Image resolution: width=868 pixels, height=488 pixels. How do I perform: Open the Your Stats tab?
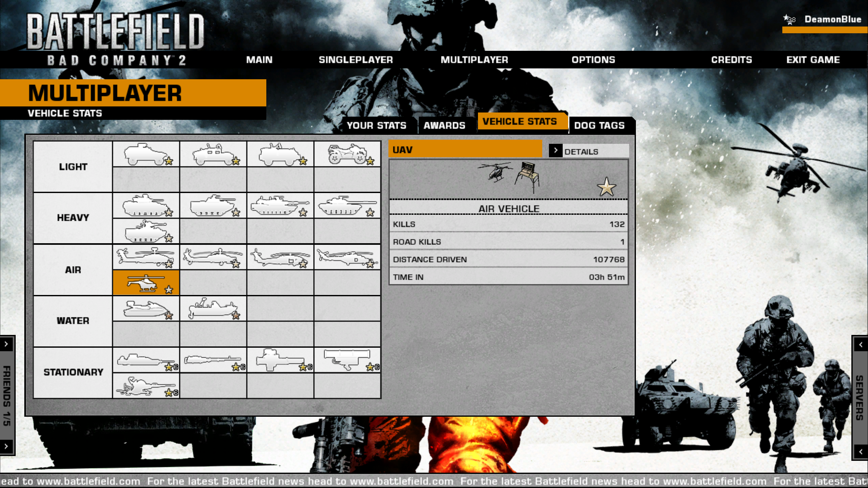pyautogui.click(x=376, y=125)
